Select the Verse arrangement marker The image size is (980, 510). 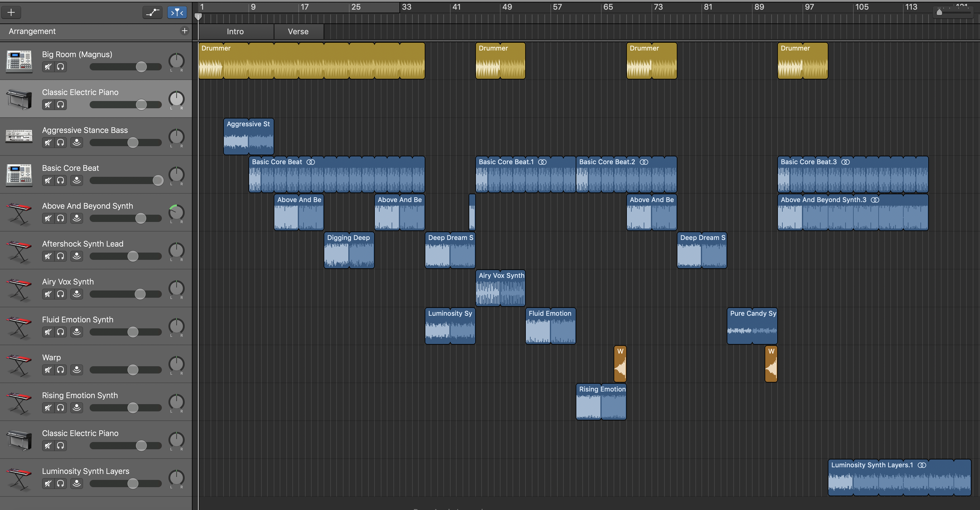click(x=298, y=31)
